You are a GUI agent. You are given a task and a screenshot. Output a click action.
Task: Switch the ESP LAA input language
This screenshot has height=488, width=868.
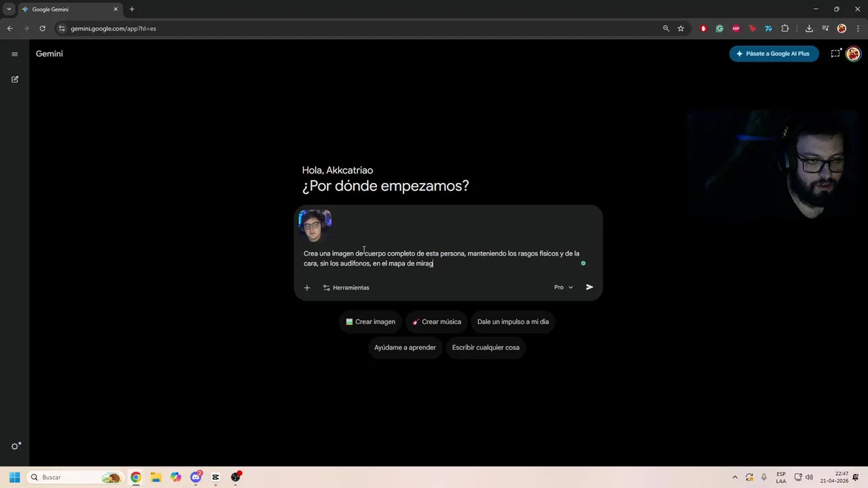pos(781,477)
